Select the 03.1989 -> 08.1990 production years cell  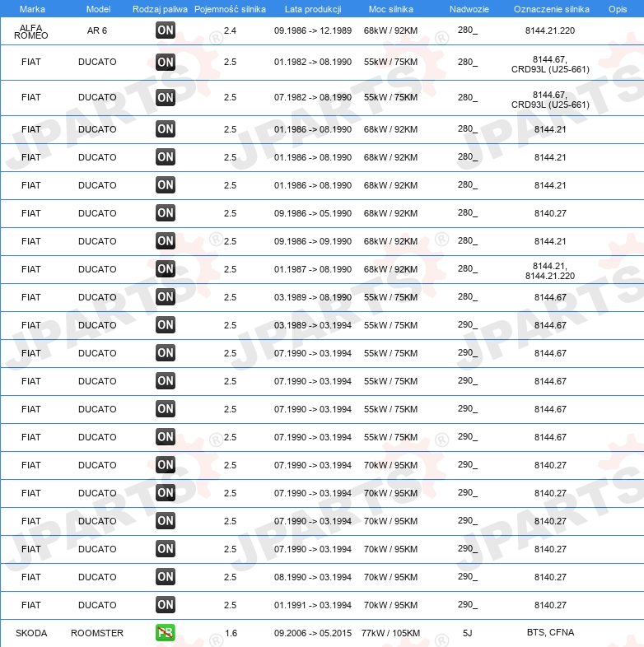(313, 297)
